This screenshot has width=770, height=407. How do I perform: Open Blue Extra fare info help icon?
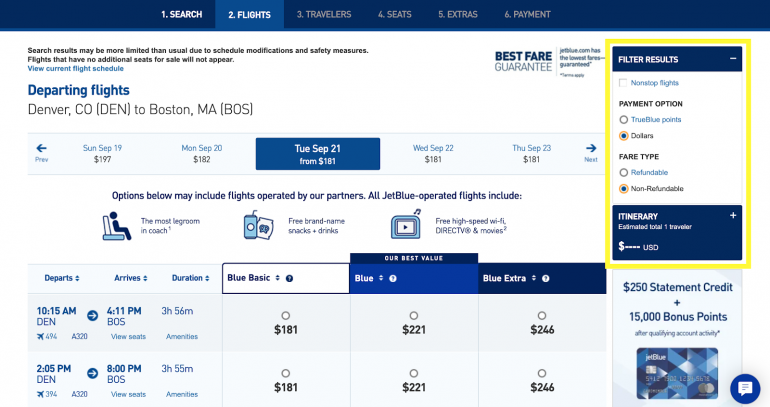pos(541,278)
